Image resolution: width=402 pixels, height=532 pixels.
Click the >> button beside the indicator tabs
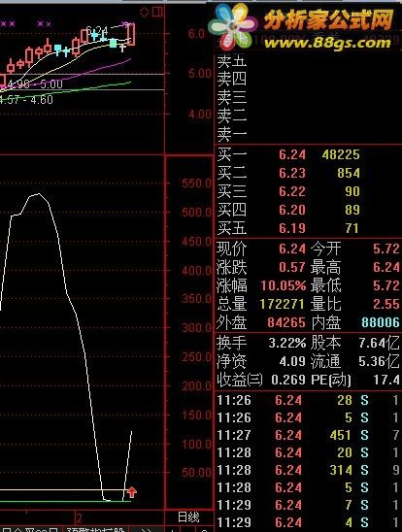point(146,529)
